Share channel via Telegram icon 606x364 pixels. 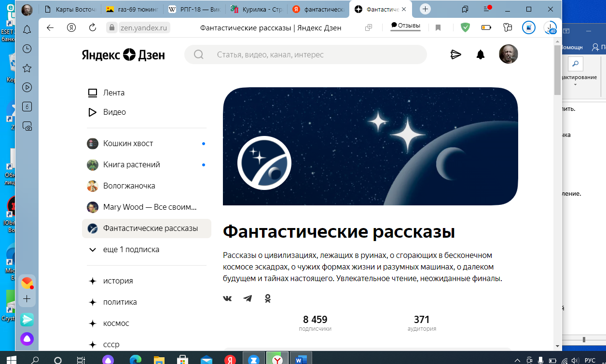[x=248, y=298]
